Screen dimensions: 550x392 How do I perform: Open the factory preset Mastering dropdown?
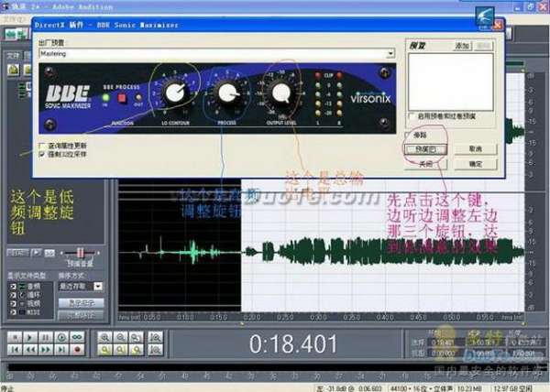pos(390,54)
